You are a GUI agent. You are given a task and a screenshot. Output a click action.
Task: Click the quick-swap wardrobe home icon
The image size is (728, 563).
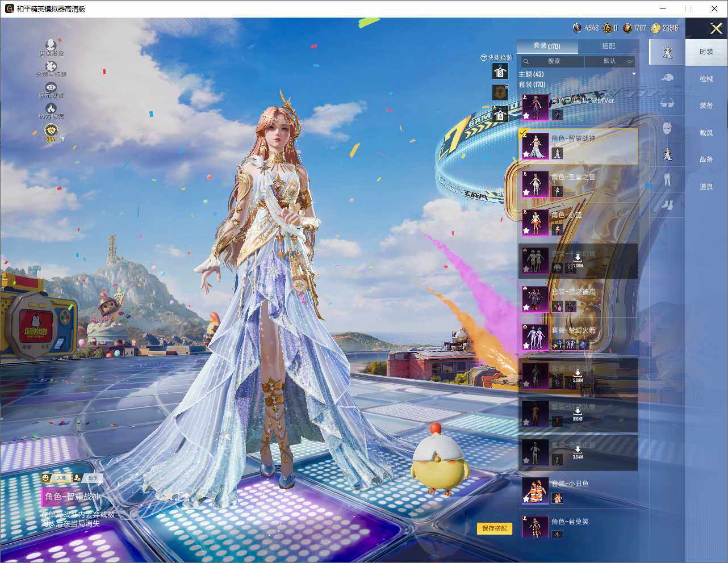pyautogui.click(x=500, y=114)
